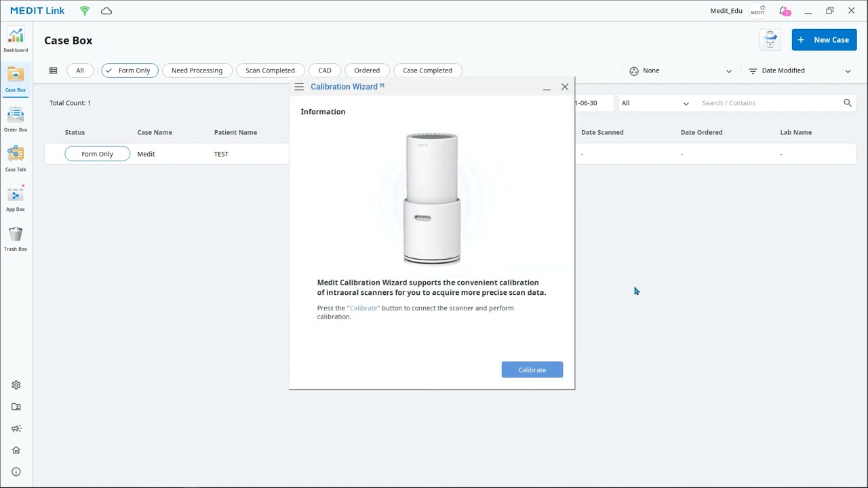This screenshot has width=868, height=488.
Task: Open Case Box in sidebar
Action: click(16, 80)
